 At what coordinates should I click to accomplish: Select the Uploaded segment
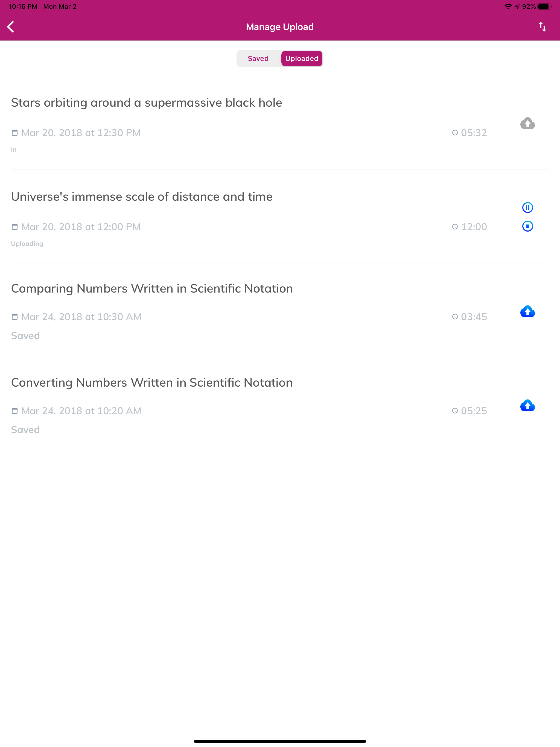302,59
